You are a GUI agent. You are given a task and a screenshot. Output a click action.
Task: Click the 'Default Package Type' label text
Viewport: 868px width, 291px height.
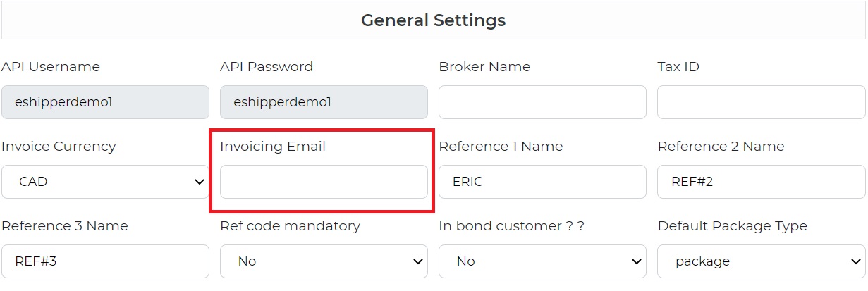[732, 226]
